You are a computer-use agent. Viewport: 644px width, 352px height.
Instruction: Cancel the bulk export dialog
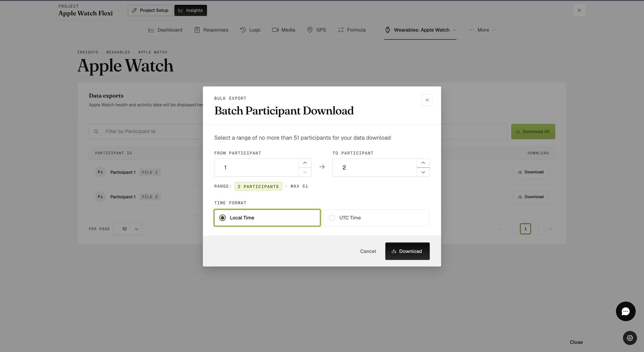pyautogui.click(x=368, y=251)
